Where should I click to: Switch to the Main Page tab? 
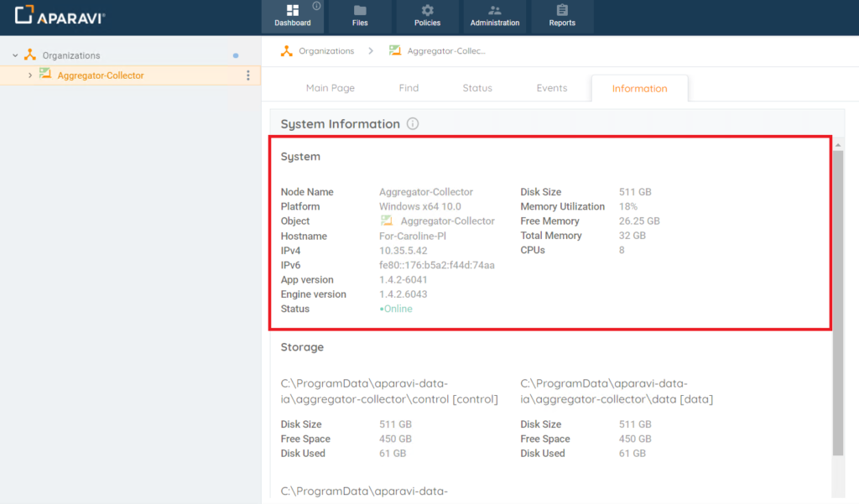pyautogui.click(x=330, y=88)
